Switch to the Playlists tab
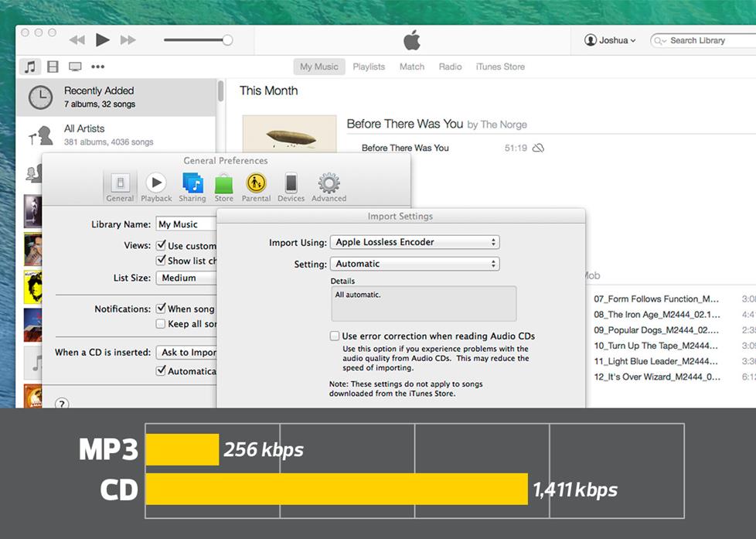The height and width of the screenshot is (539, 756). click(369, 67)
